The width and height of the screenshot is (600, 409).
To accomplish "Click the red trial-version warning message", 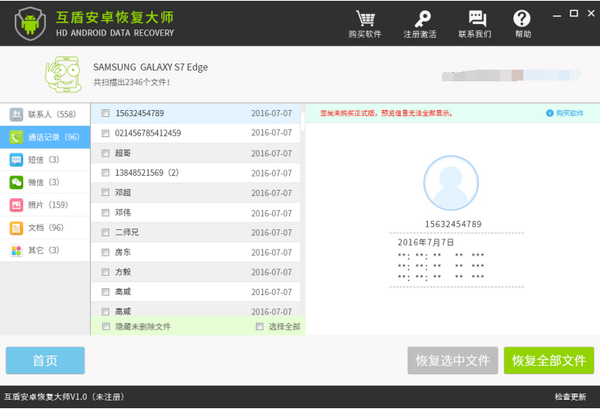I will [386, 113].
